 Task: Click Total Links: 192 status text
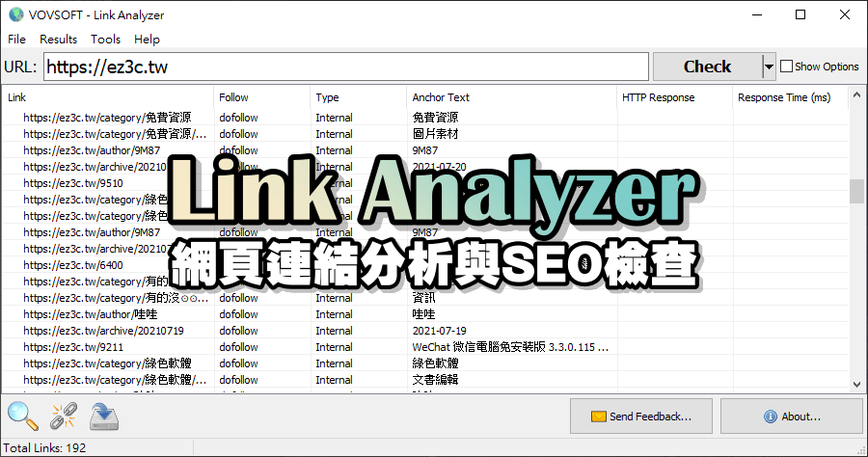coord(44,448)
